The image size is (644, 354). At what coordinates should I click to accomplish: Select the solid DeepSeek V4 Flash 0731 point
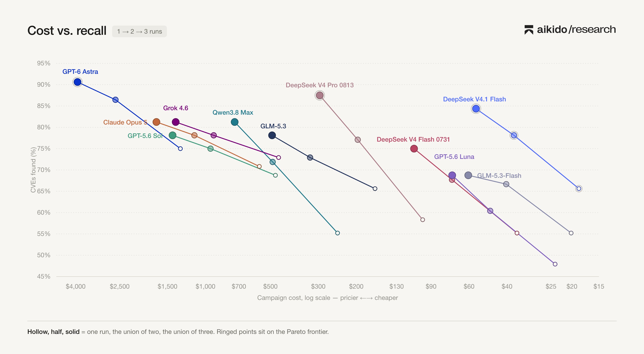(x=414, y=149)
